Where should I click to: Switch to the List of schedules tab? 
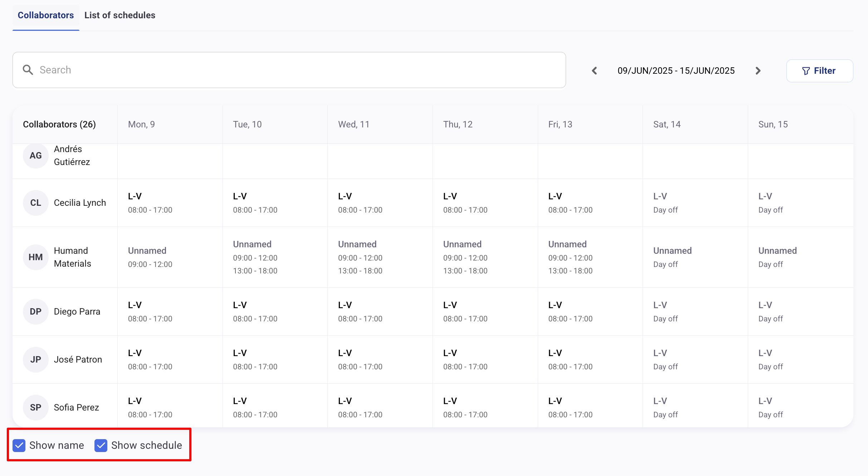[x=120, y=15]
